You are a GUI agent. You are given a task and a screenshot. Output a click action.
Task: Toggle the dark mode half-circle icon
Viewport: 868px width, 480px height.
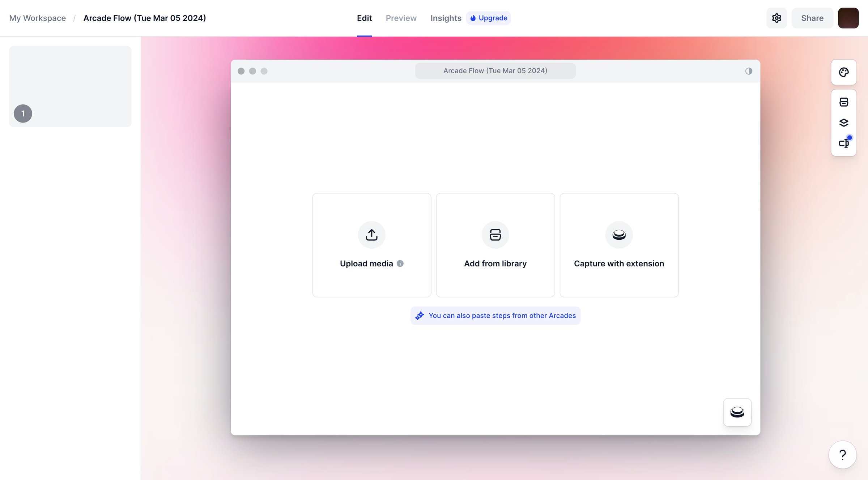pyautogui.click(x=749, y=71)
